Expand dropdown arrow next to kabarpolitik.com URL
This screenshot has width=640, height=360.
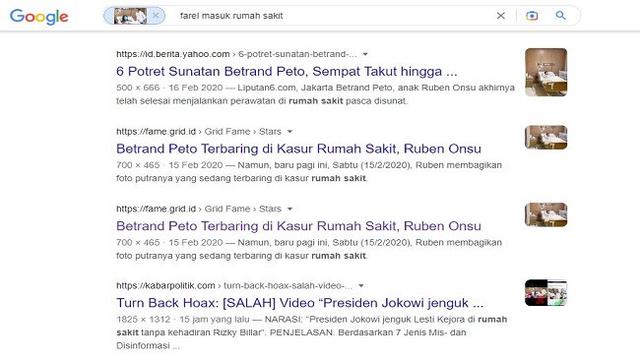pyautogui.click(x=361, y=286)
